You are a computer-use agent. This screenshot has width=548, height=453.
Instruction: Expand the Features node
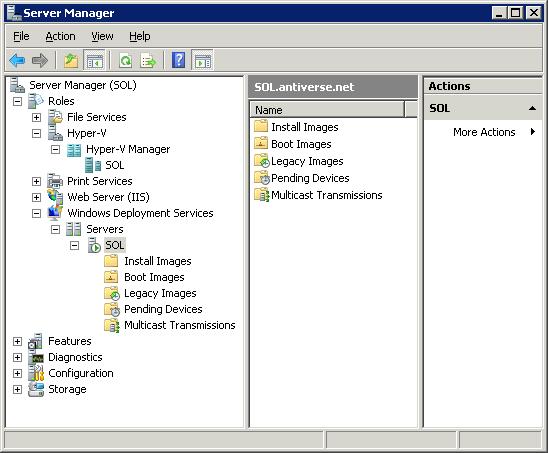pos(17,341)
